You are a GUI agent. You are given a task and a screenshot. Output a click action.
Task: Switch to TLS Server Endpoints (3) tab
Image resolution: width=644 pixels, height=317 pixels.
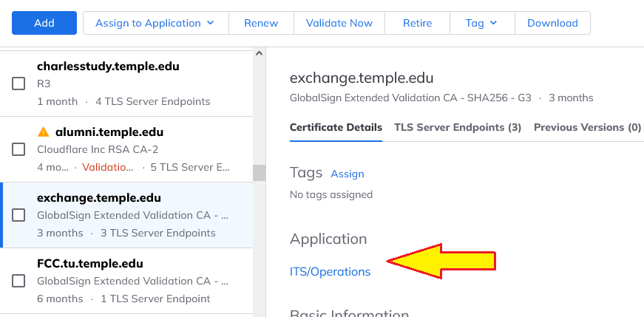tap(458, 127)
